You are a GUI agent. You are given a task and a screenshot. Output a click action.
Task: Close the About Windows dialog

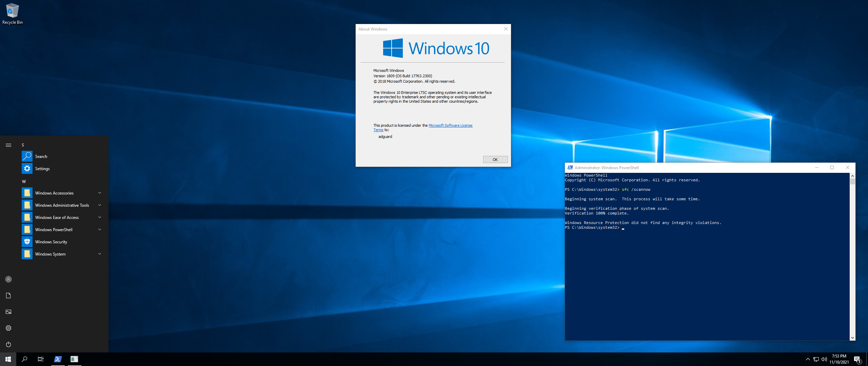click(x=506, y=29)
